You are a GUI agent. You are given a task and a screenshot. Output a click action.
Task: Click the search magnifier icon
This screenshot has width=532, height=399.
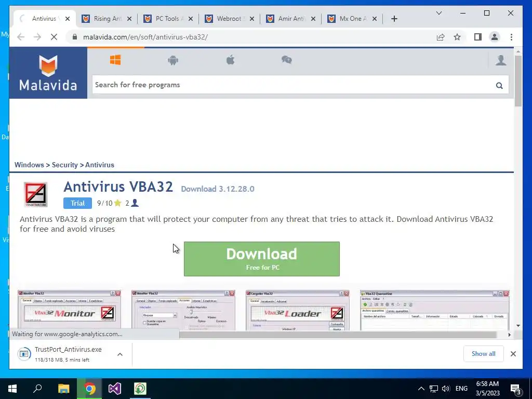tap(499, 85)
